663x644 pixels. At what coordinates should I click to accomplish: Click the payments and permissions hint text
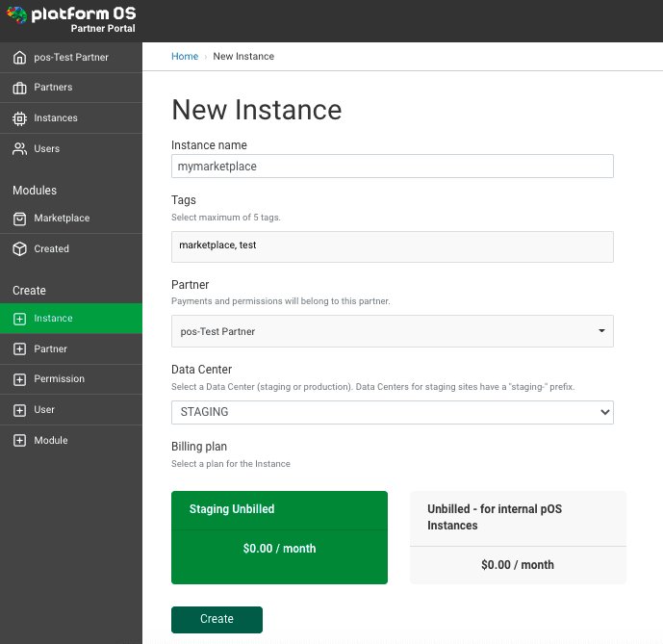[281, 301]
